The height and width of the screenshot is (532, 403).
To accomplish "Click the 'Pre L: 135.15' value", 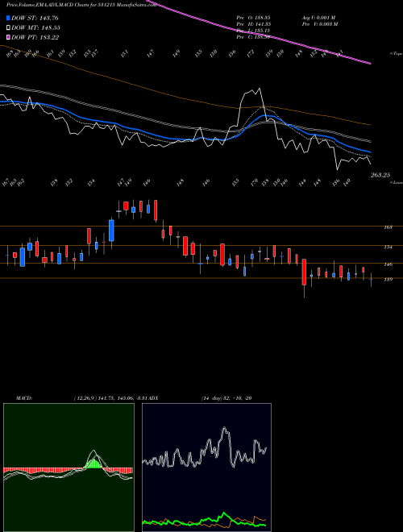I will [253, 31].
